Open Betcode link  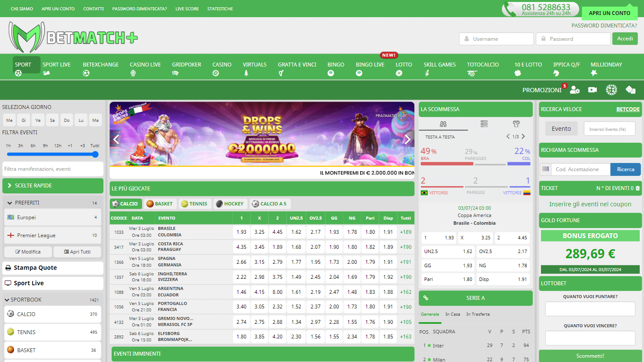click(628, 109)
